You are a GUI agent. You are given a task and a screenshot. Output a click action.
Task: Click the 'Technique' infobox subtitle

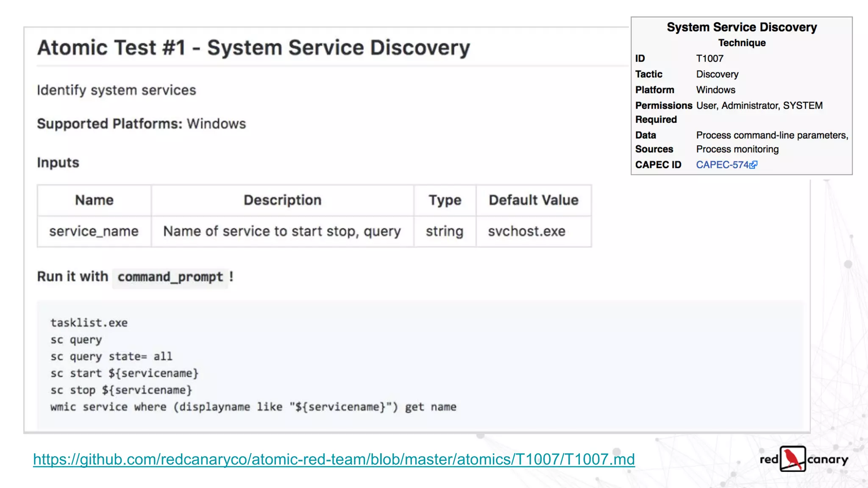(x=742, y=43)
